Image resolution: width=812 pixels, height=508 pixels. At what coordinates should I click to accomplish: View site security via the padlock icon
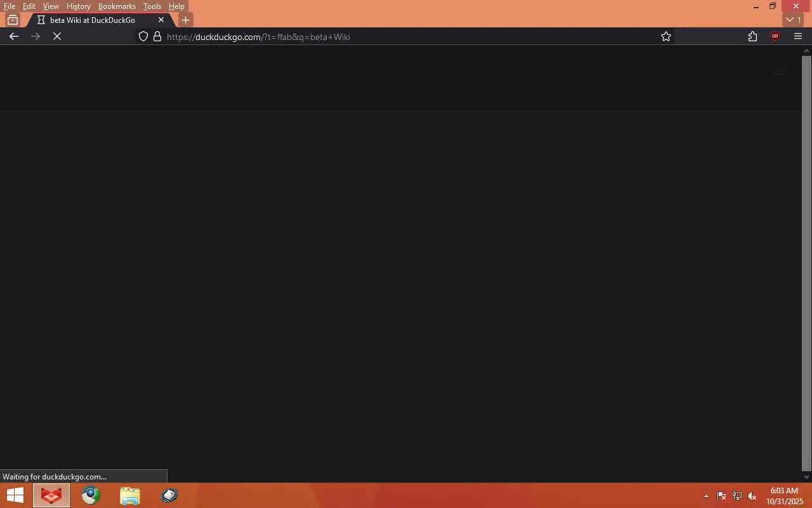157,37
